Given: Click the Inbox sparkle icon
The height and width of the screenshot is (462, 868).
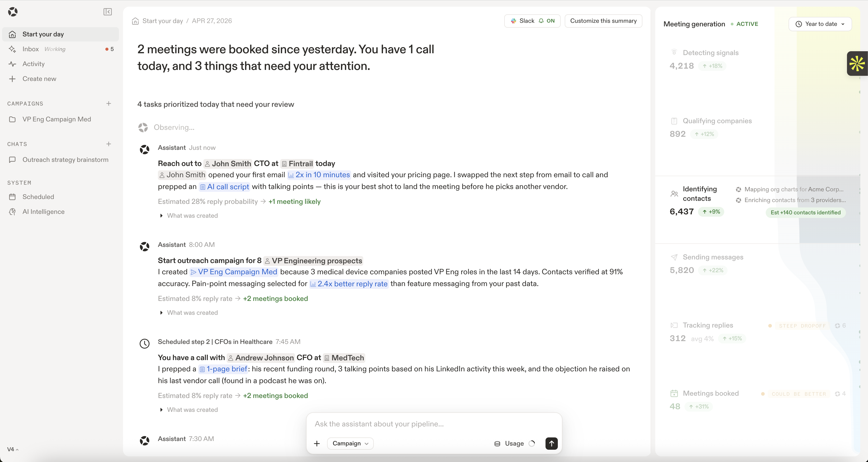Looking at the screenshot, I should click(x=13, y=49).
